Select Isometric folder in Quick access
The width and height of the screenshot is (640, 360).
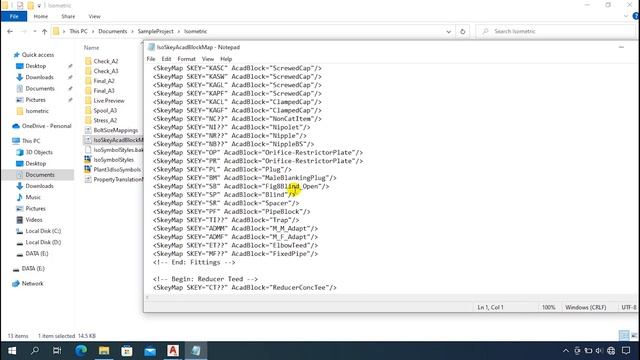coord(37,111)
